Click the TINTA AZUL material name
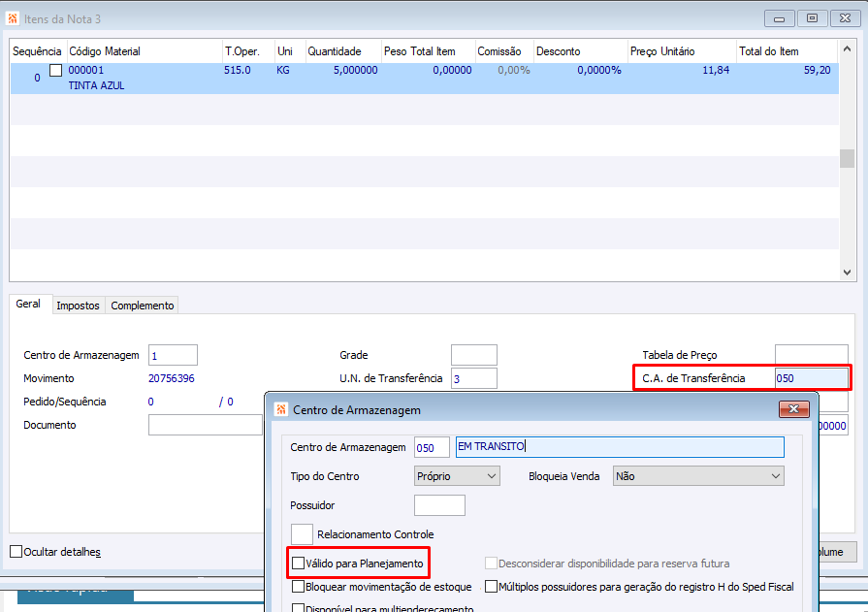The image size is (868, 612). pyautogui.click(x=96, y=86)
